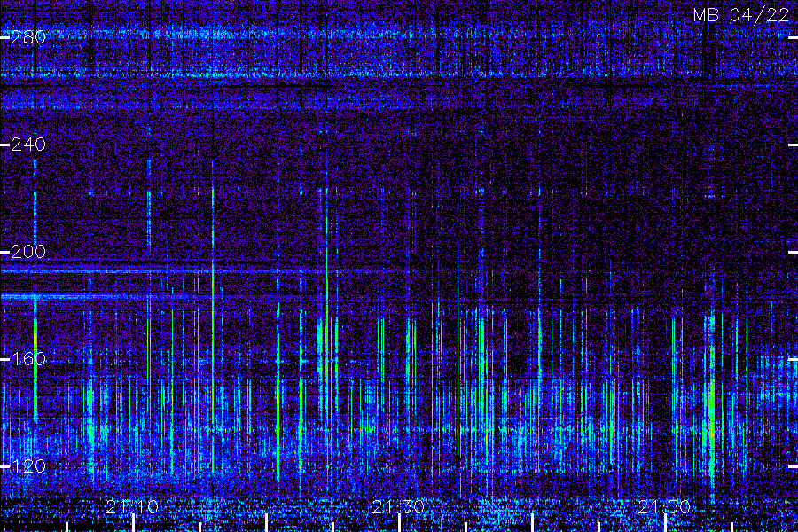Click the 280 frequency axis label
Image resolution: width=798 pixels, height=532 pixels.
coord(28,37)
